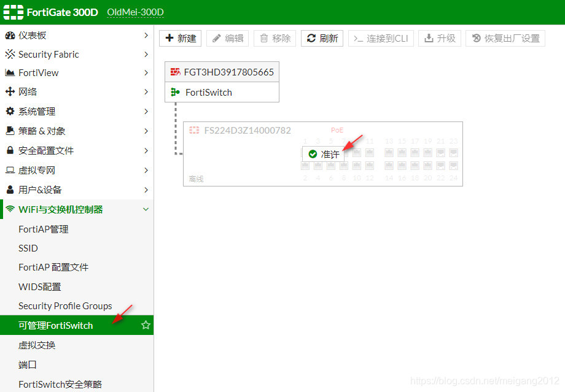Expand the Security Fabric chevron
Viewport: 565px width, 392px height.
[x=146, y=55]
